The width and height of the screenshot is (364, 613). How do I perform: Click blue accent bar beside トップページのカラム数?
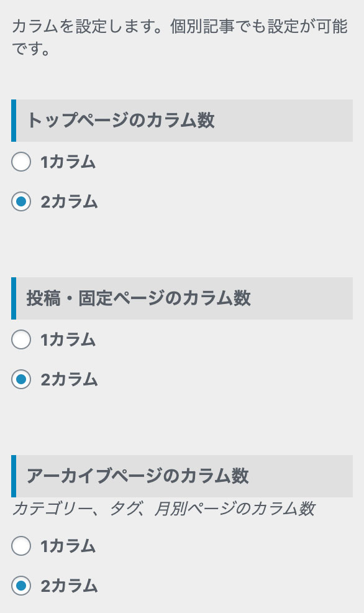14,121
